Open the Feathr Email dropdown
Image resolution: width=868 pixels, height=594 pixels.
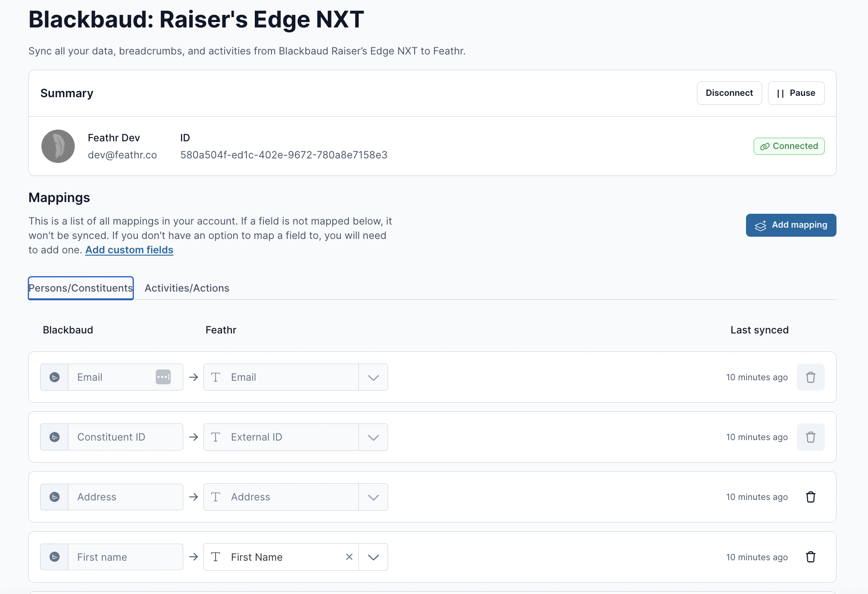[373, 377]
